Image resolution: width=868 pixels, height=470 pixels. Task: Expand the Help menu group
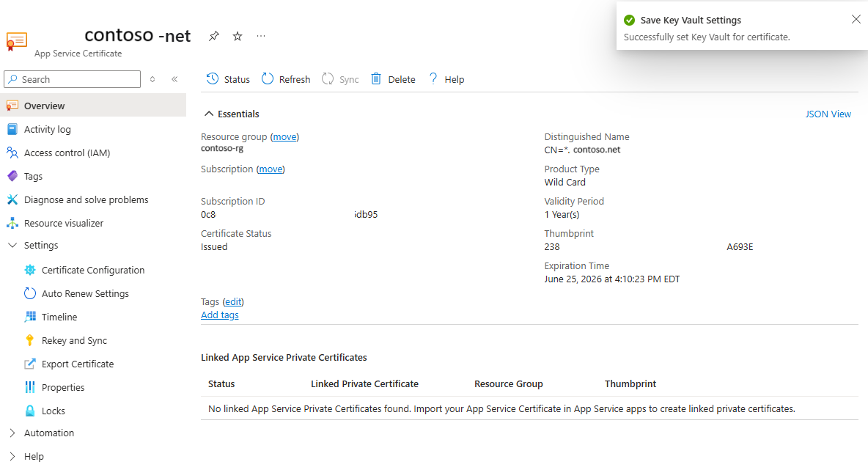pyautogui.click(x=12, y=457)
